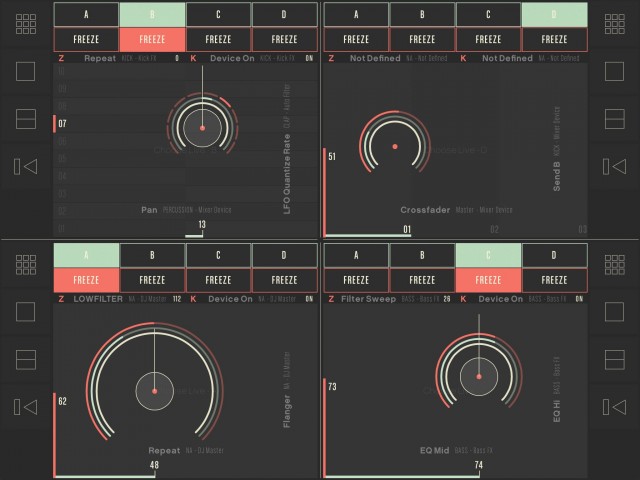Click the Crossfader axis label
This screenshot has height=480, width=640.
426,210
